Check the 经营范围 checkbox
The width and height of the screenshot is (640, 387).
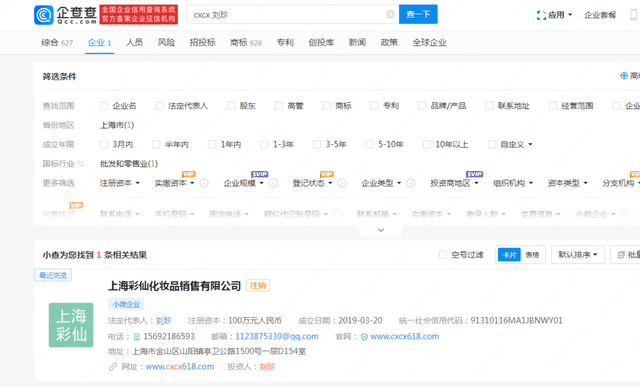click(x=553, y=106)
